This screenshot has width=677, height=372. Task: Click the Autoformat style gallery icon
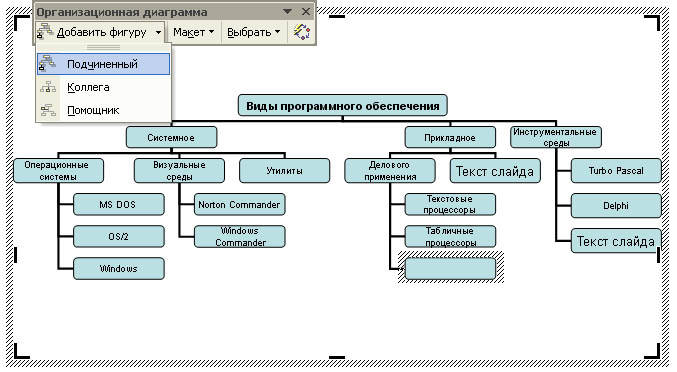302,32
